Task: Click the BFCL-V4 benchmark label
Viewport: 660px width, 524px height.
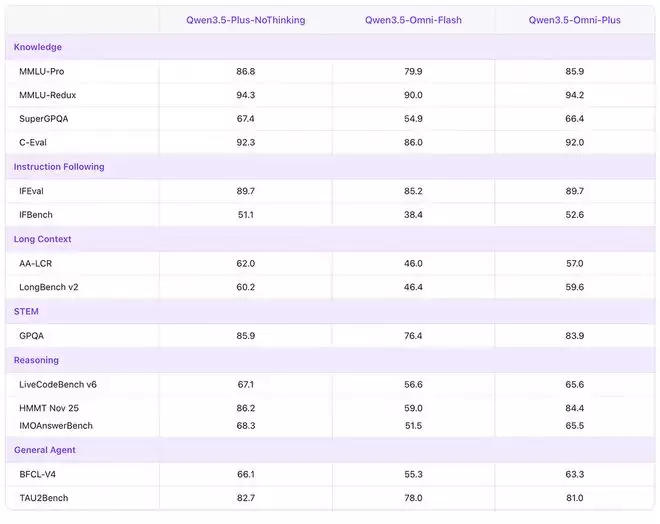Action: [39, 474]
